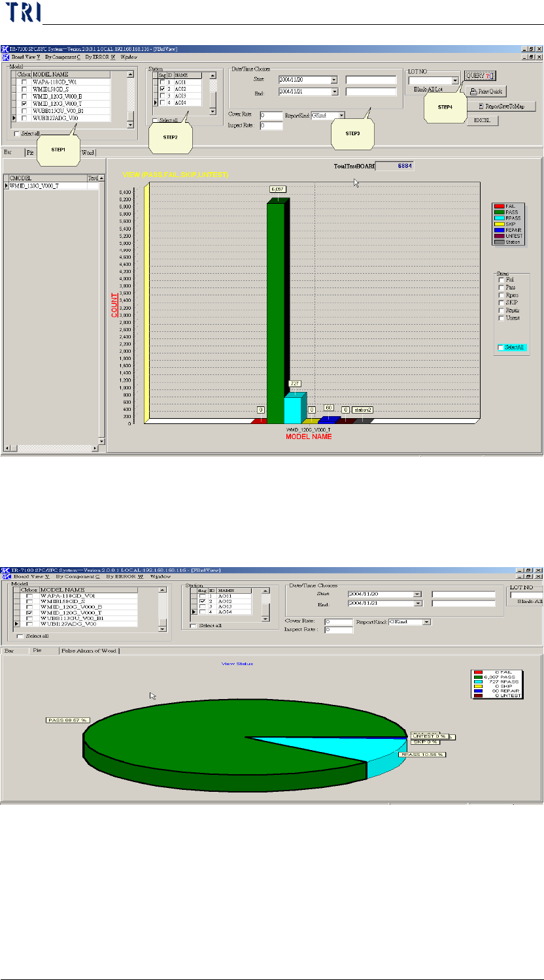544x980 pixels.
Task: Click the EXCEL export button
Action: (x=483, y=120)
